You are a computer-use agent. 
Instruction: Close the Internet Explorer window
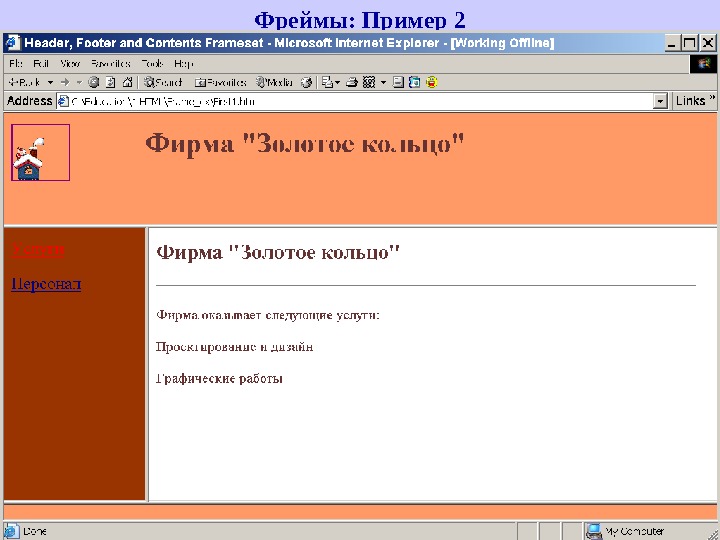click(708, 44)
